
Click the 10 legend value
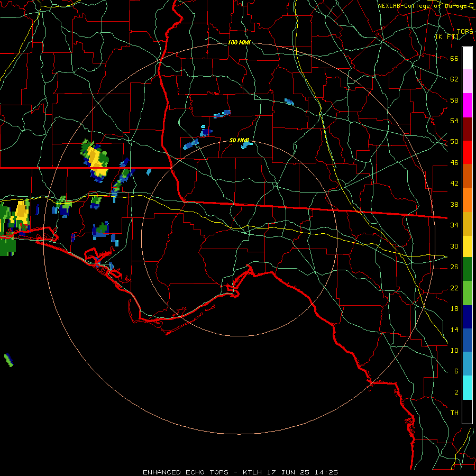click(454, 350)
